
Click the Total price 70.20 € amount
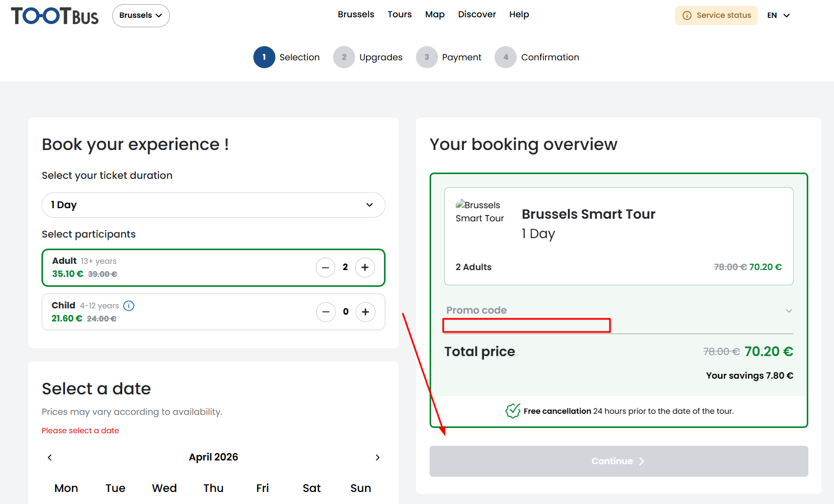[x=768, y=351]
